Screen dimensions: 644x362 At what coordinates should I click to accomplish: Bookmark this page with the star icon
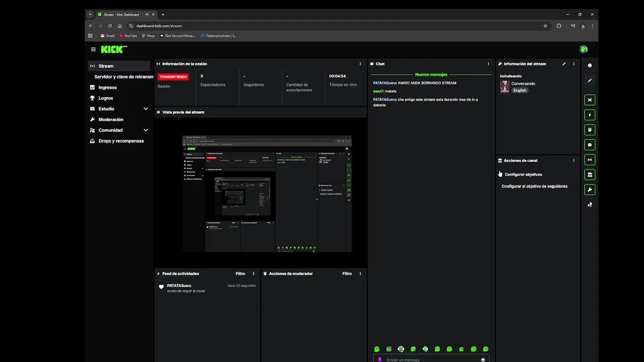[545, 26]
